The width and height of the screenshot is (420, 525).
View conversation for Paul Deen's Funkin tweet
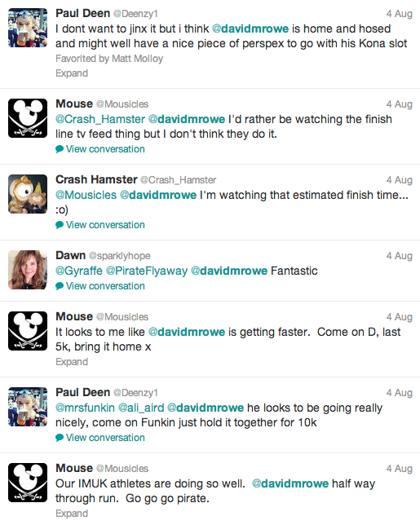coord(105,438)
